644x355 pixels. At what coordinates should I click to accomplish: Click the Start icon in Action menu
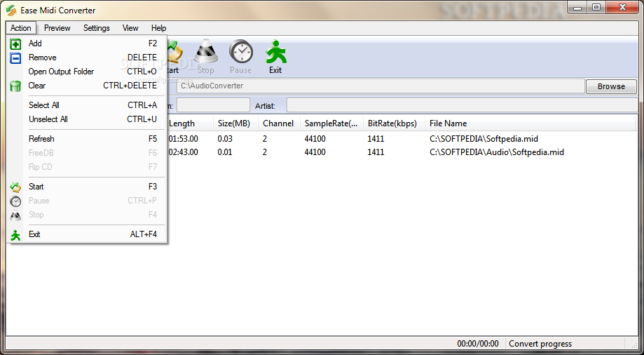[x=15, y=187]
